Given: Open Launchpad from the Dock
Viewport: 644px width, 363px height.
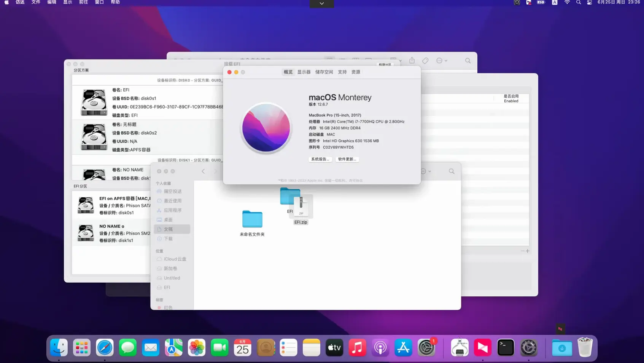Looking at the screenshot, I should point(82,348).
